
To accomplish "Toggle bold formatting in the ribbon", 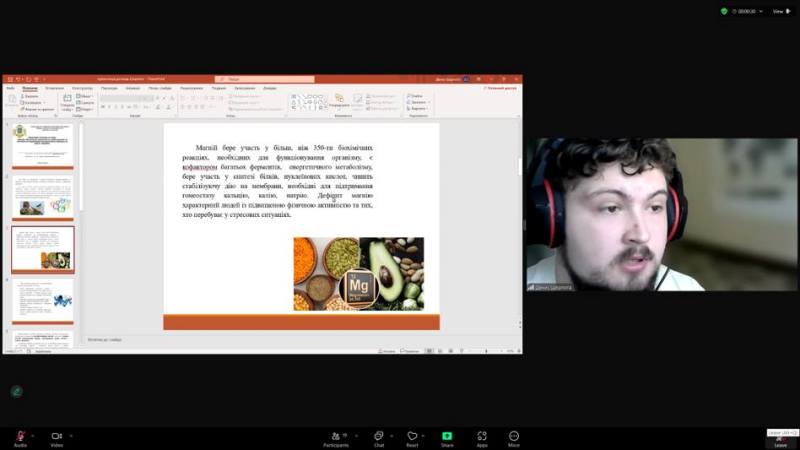I will click(x=103, y=107).
